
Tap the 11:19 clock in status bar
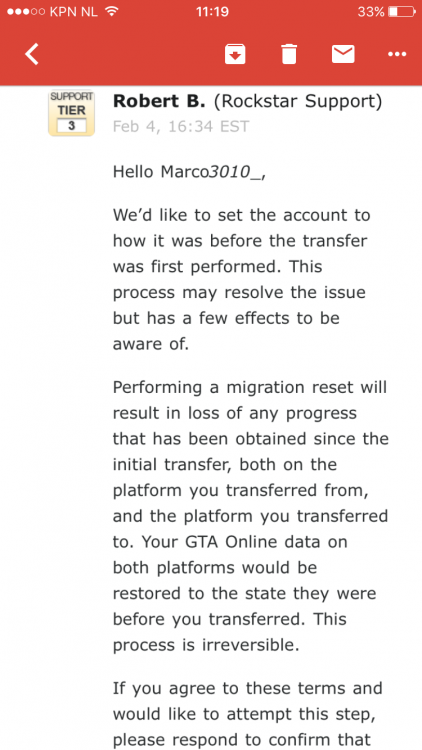(212, 11)
